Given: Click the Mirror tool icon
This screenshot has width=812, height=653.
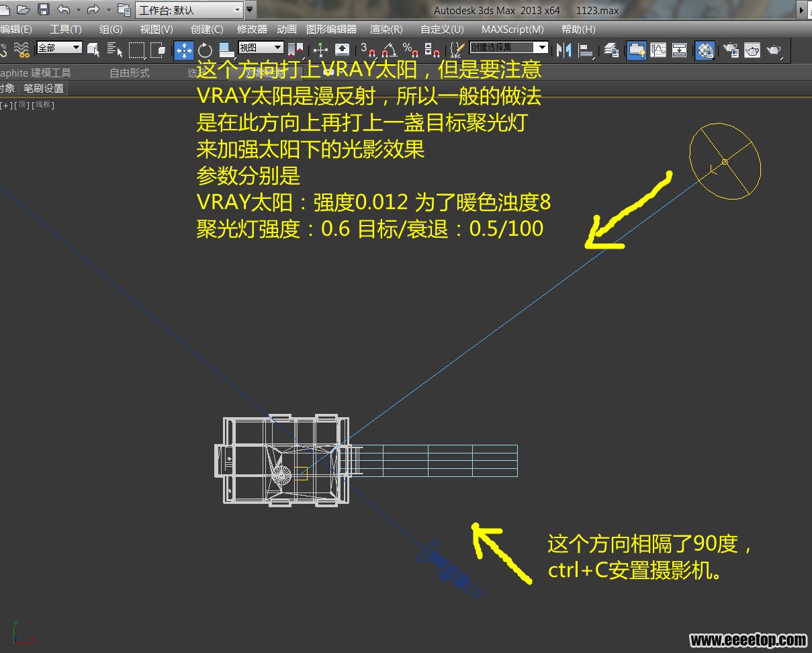Looking at the screenshot, I should pos(564,50).
